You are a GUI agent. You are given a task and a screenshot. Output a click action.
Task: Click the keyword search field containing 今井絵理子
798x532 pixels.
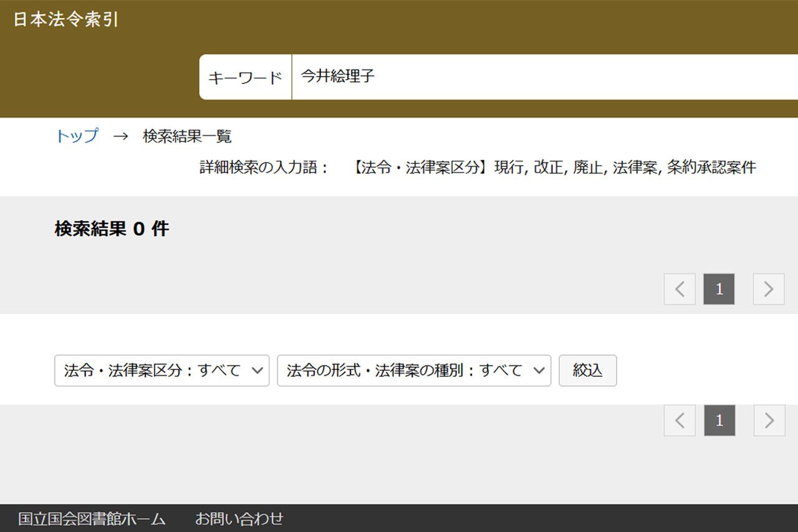pos(436,76)
